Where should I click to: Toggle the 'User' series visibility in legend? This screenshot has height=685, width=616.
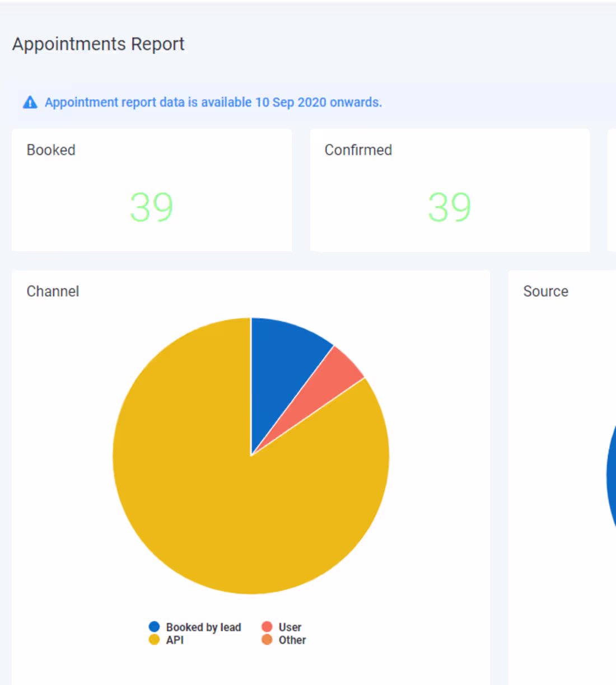pos(288,627)
